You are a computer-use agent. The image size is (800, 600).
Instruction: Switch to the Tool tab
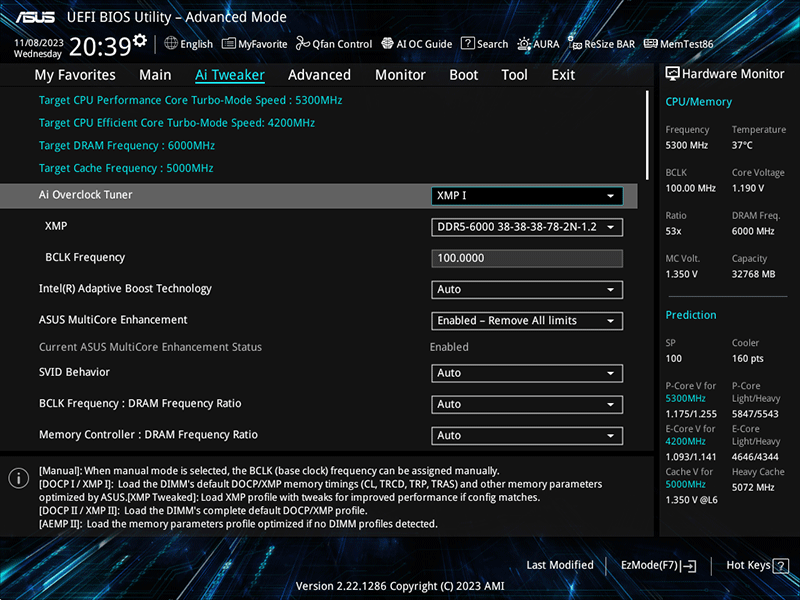[514, 75]
